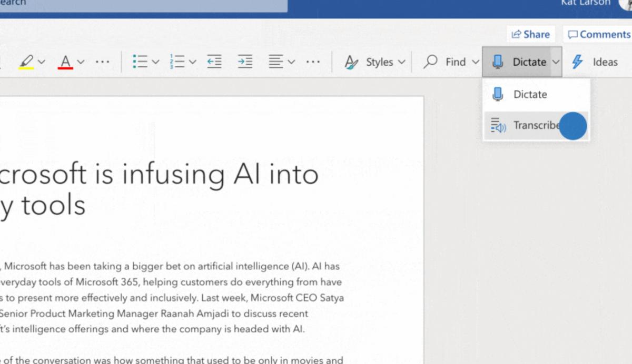This screenshot has height=364, width=632.
Task: Open the Comments pane button
Action: 599,34
